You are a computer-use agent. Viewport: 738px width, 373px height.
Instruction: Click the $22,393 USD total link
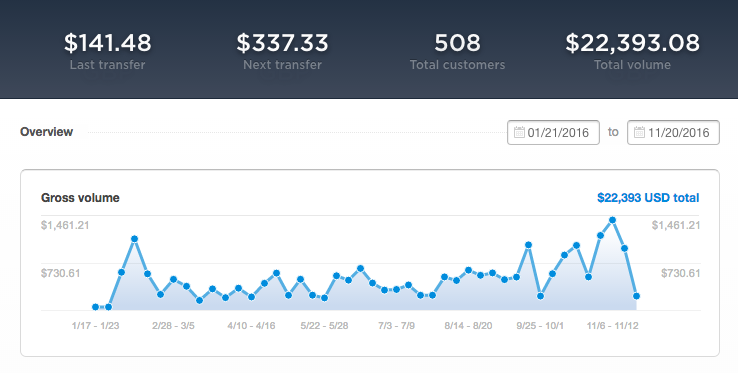tap(648, 198)
